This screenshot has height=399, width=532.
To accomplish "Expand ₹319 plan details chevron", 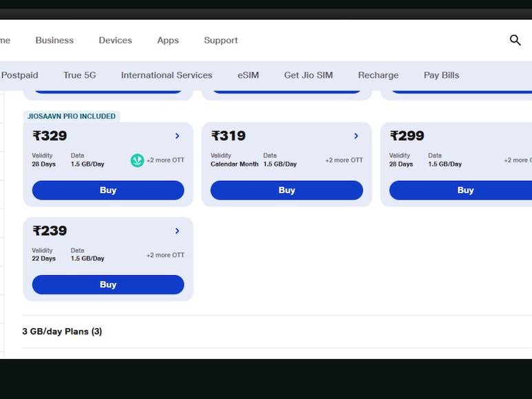I will click(x=356, y=136).
